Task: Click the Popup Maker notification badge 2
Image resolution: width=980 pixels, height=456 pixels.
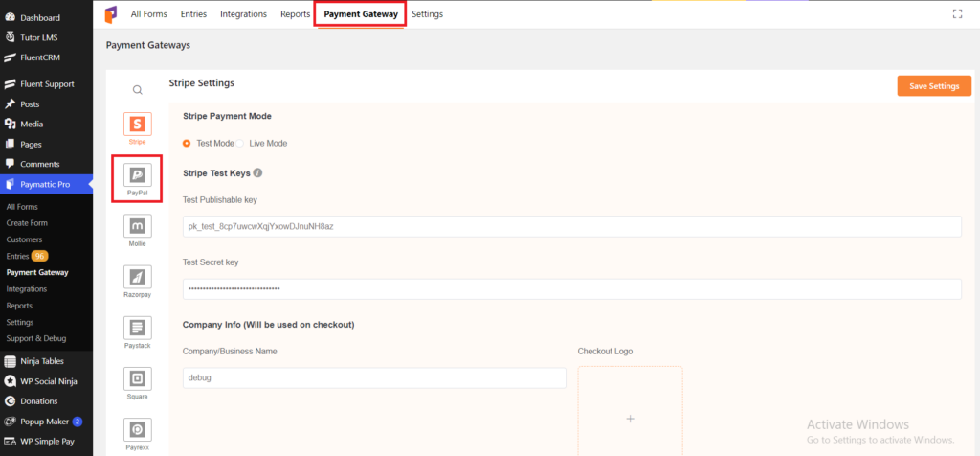Action: pos(78,421)
